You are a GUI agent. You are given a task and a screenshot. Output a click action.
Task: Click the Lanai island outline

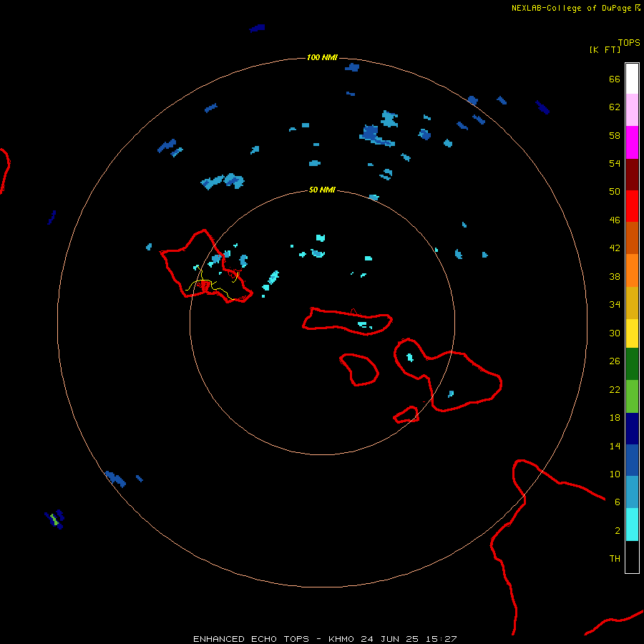(359, 370)
